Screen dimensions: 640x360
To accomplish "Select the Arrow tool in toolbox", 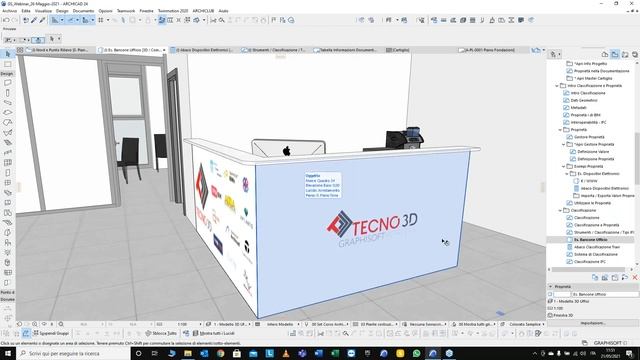I will tap(7, 54).
